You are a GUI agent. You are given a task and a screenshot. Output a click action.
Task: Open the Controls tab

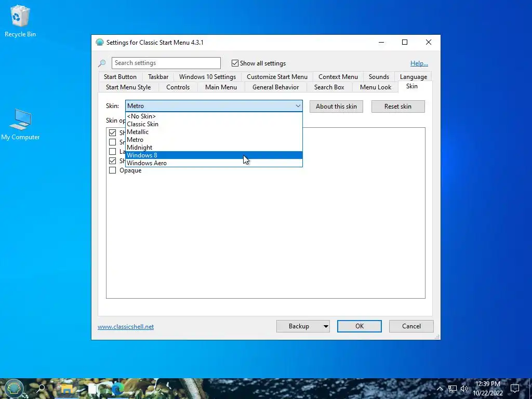[178, 87]
